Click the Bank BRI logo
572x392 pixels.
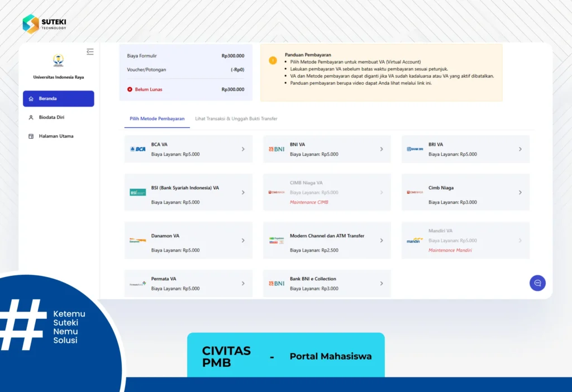pos(415,149)
